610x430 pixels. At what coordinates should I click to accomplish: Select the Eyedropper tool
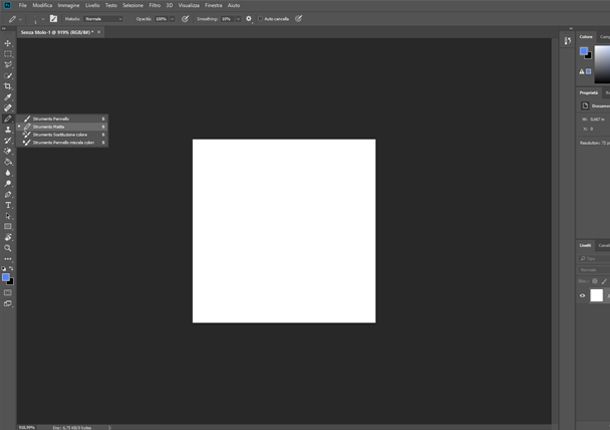tap(8, 97)
